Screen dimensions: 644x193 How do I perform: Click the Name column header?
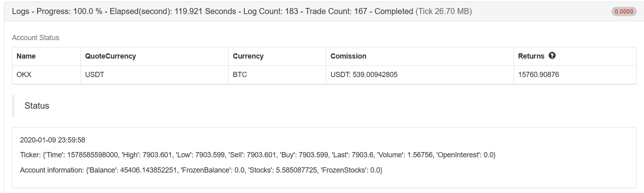[x=26, y=56]
